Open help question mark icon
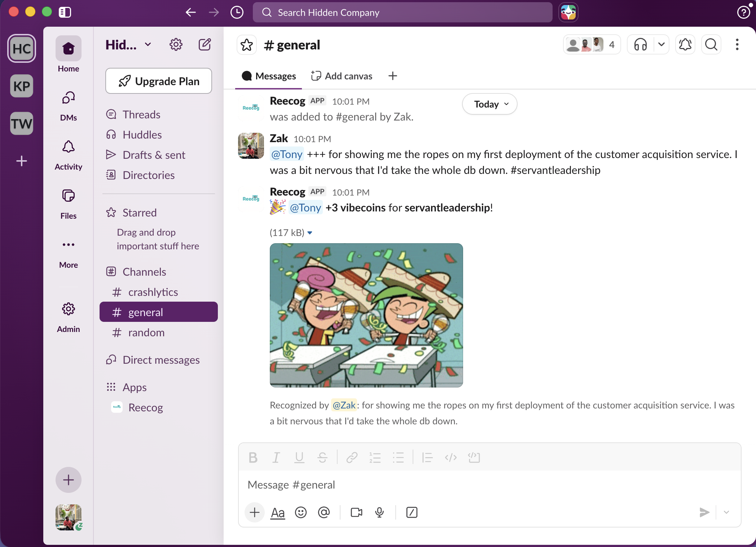The image size is (756, 547). pyautogui.click(x=743, y=12)
